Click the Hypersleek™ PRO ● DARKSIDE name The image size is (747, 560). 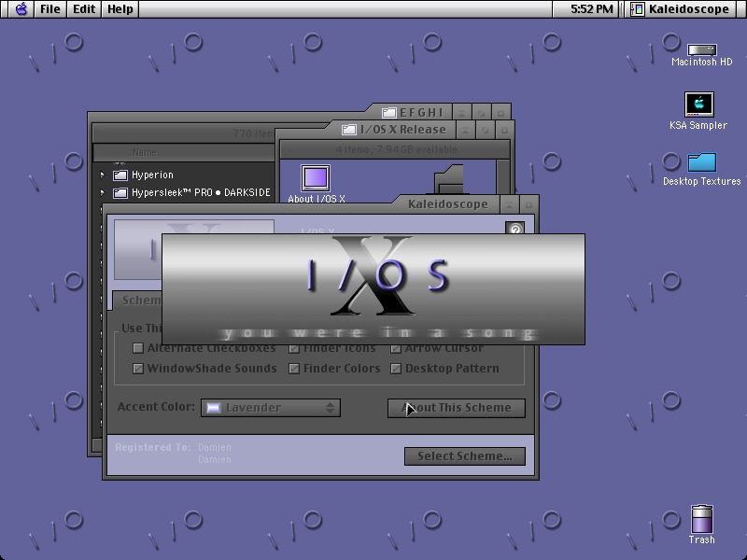pos(201,192)
